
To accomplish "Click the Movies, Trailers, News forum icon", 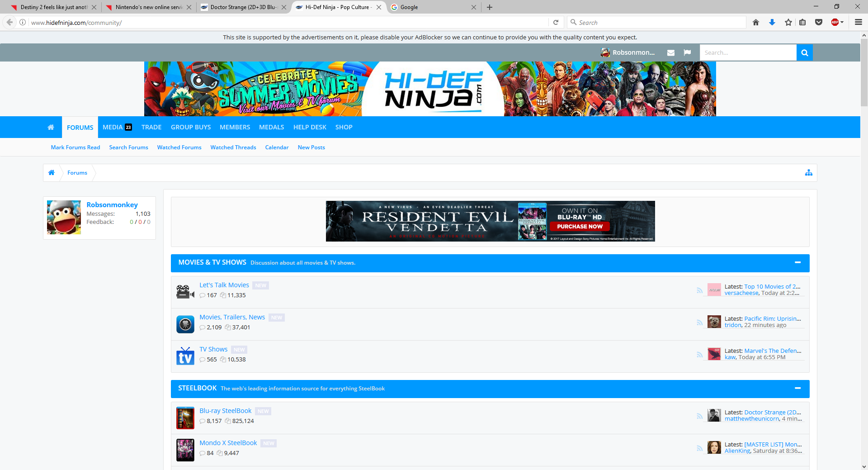I will click(x=185, y=324).
